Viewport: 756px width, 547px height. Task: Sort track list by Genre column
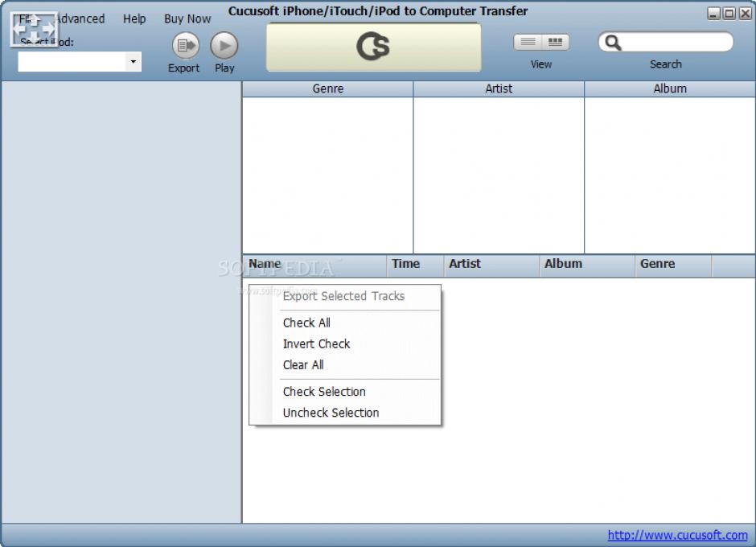(673, 265)
